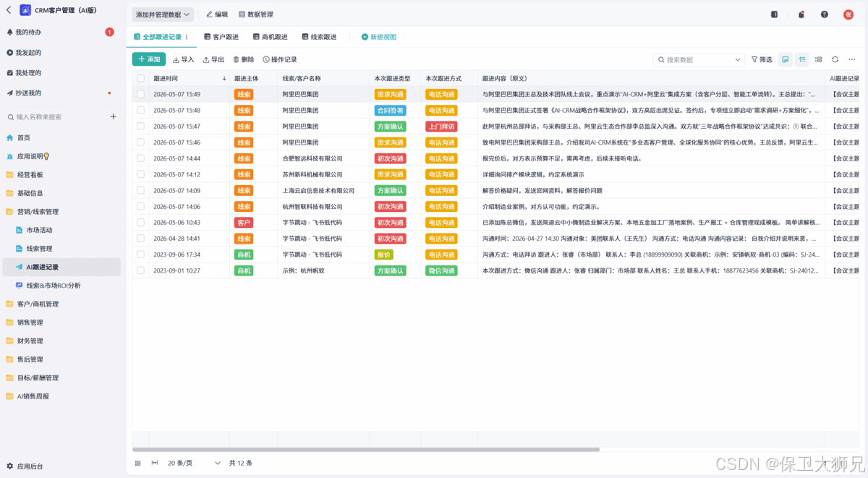Expand the search data dropdown arrow
The height and width of the screenshot is (478, 868).
click(x=738, y=60)
